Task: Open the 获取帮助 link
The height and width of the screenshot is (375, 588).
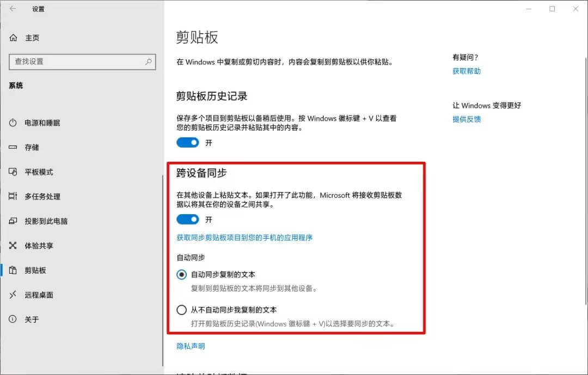Action: 467,71
